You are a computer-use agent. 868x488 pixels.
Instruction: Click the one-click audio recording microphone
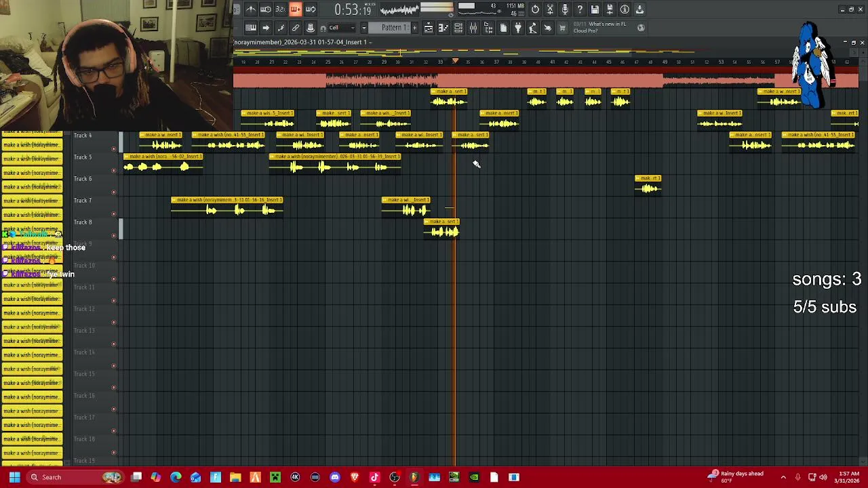click(565, 9)
